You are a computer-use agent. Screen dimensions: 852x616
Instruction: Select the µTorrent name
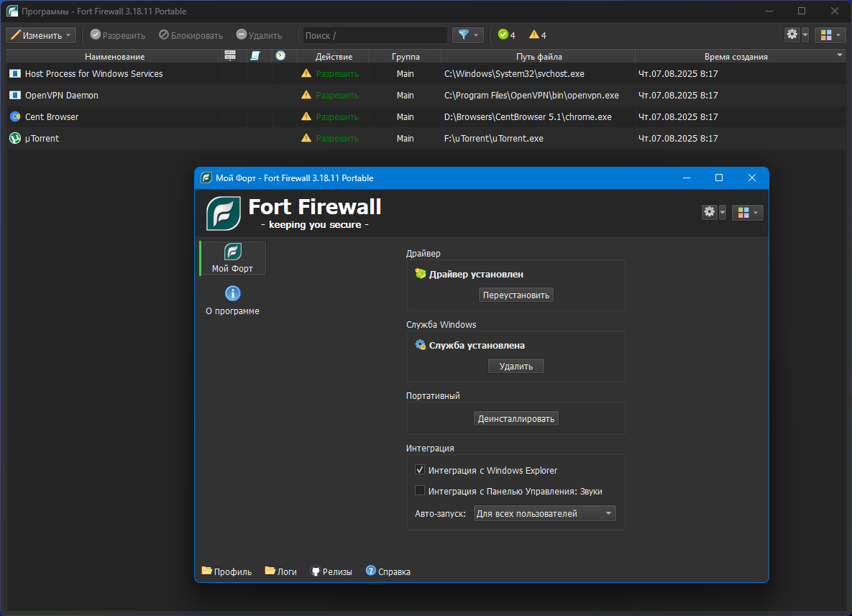[x=42, y=139]
